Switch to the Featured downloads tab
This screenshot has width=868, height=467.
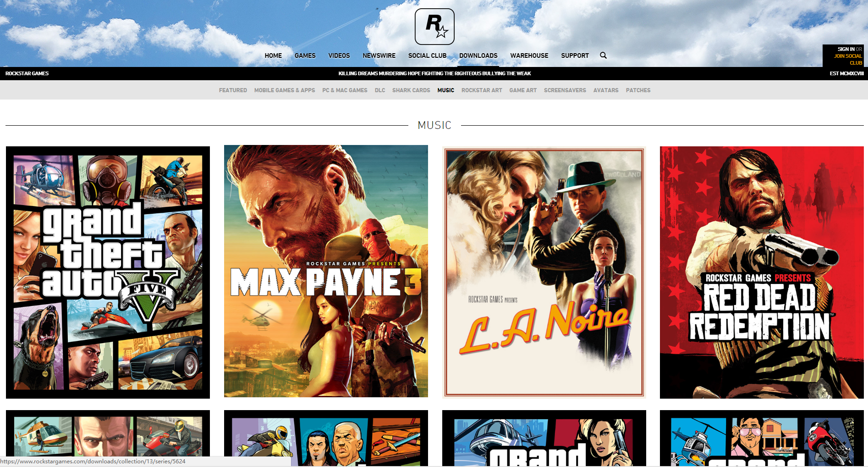(x=233, y=90)
